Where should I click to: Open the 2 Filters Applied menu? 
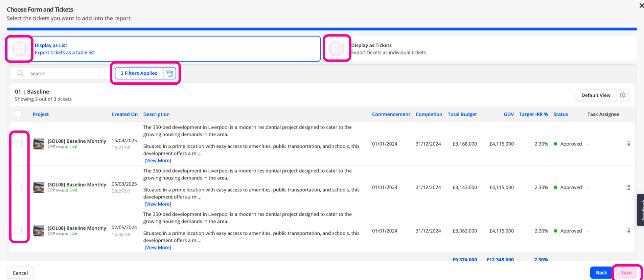[139, 73]
